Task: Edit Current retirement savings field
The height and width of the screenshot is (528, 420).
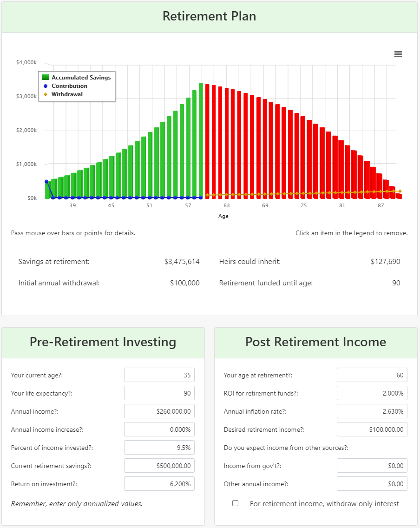Action: click(159, 466)
